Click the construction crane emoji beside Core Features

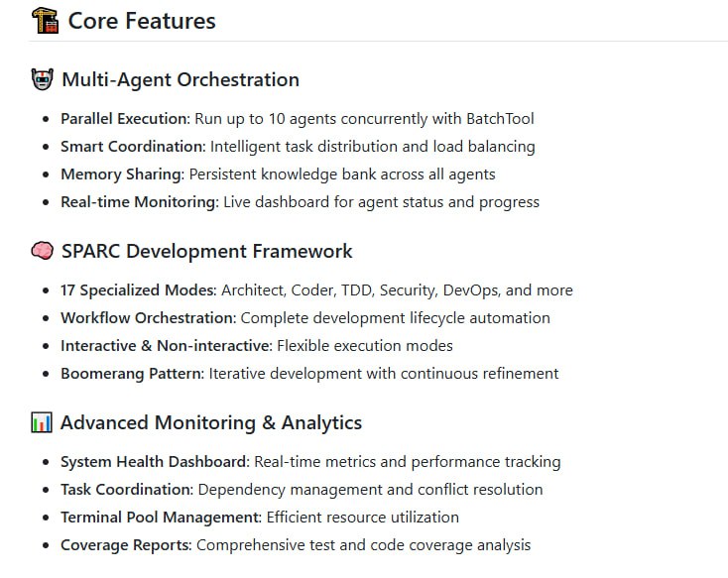point(45,20)
